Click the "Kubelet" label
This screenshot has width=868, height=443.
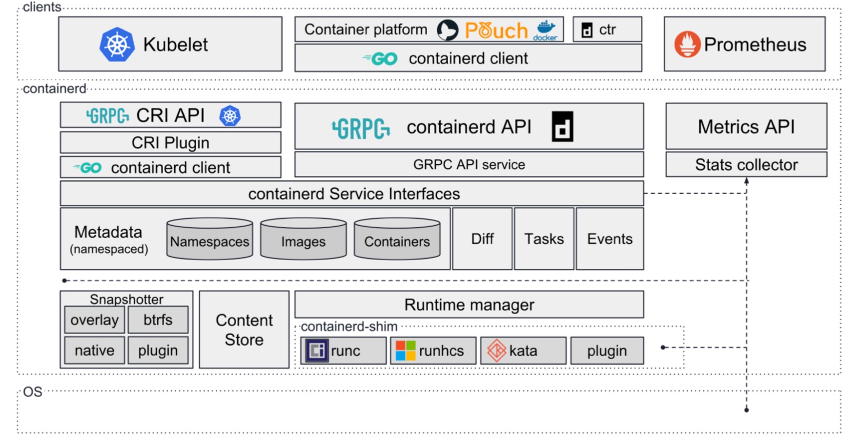pos(176,45)
